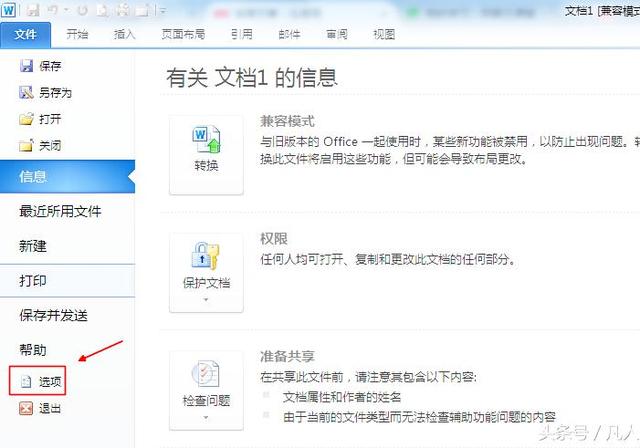Switch to the 页面布局 (Page Layout) tab
The image size is (640, 448).
183,35
